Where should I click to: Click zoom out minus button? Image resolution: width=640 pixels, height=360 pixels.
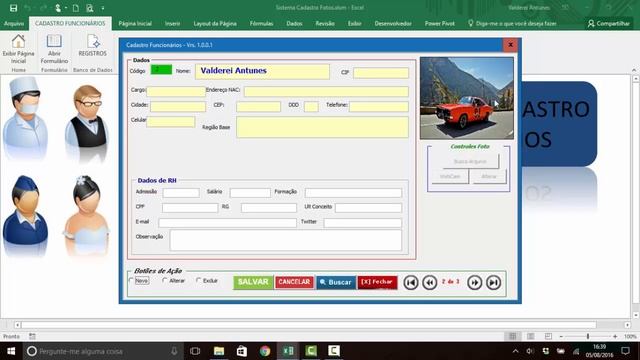[x=561, y=336]
